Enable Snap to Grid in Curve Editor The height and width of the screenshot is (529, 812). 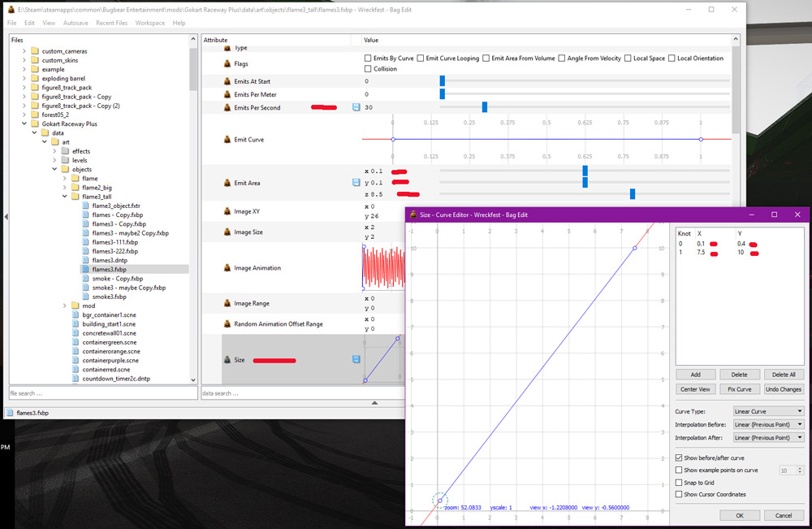click(678, 483)
